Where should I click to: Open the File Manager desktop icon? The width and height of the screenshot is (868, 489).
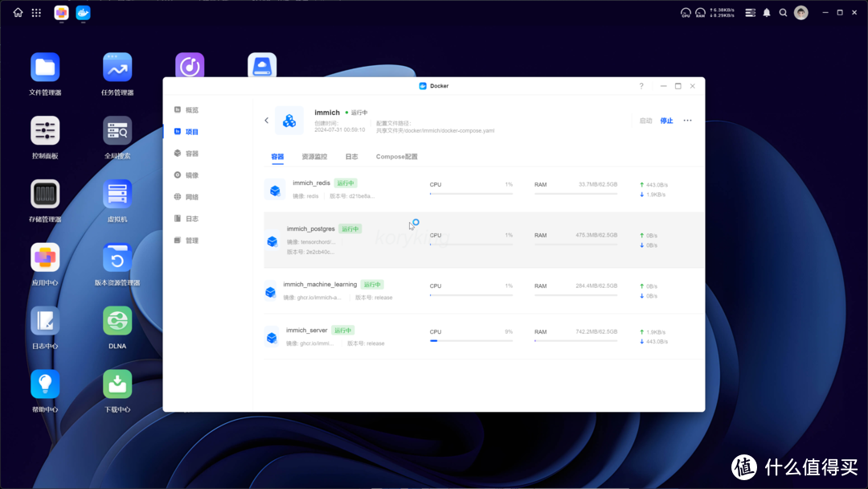[x=45, y=68]
